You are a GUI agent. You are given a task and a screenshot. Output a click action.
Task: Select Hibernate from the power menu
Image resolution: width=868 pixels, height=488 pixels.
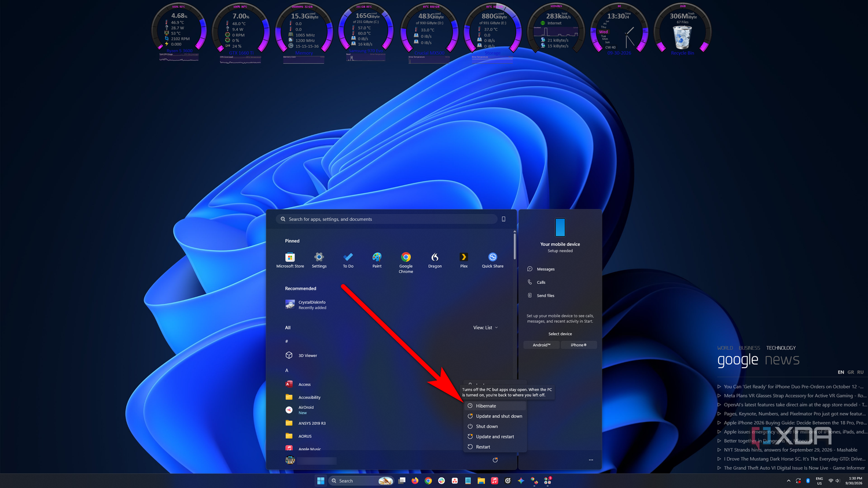495,406
